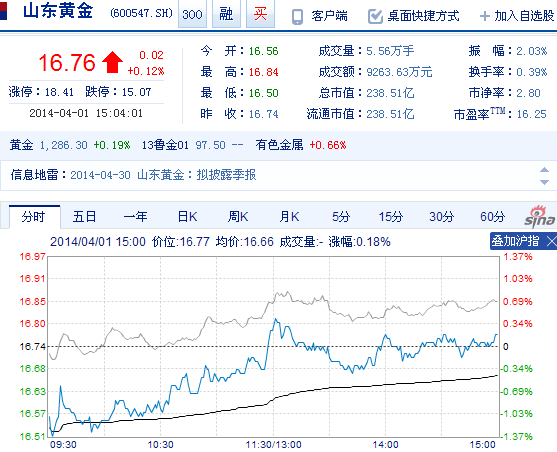
Task: Open the 客户端 client link
Action: coord(329,16)
